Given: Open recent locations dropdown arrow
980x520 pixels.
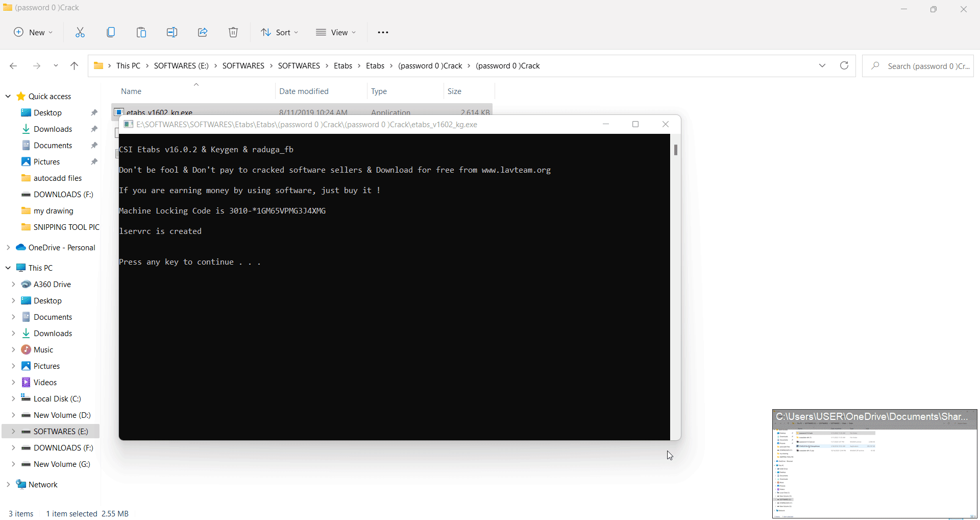Looking at the screenshot, I should point(56,66).
